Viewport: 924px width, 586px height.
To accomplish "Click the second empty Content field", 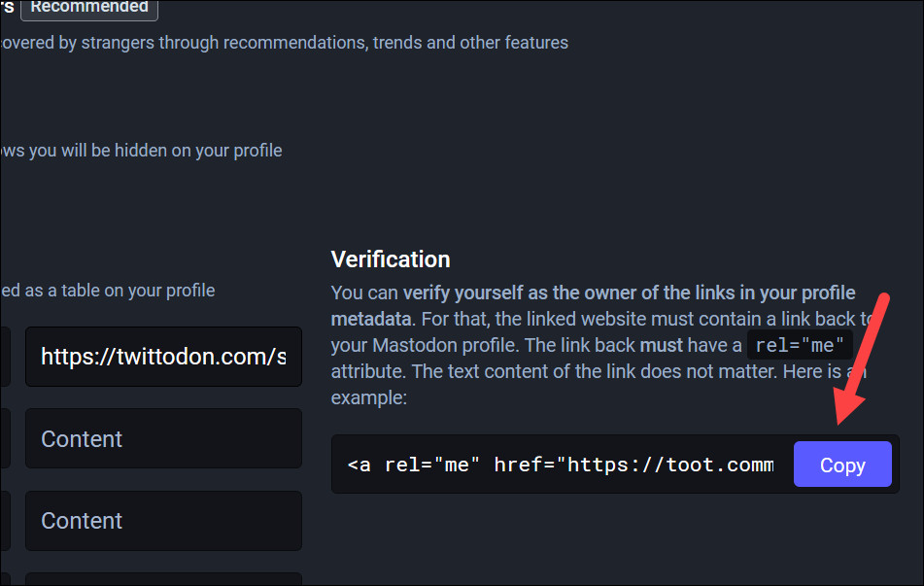I will pos(163,521).
